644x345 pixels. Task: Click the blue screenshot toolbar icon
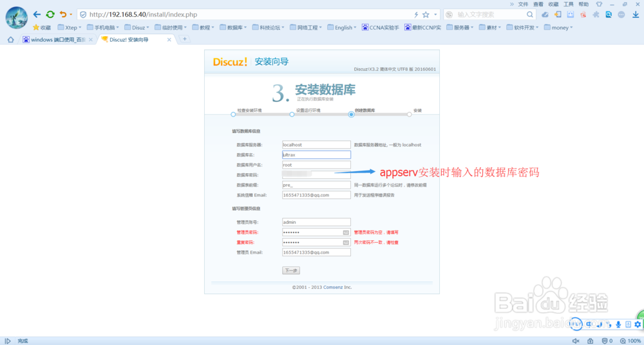coord(571,14)
